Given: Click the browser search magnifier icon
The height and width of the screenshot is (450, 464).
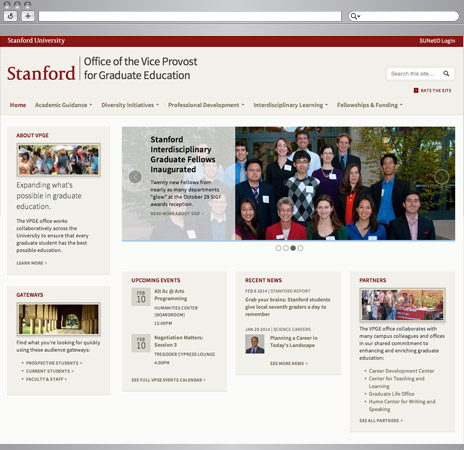Looking at the screenshot, I should tap(353, 16).
